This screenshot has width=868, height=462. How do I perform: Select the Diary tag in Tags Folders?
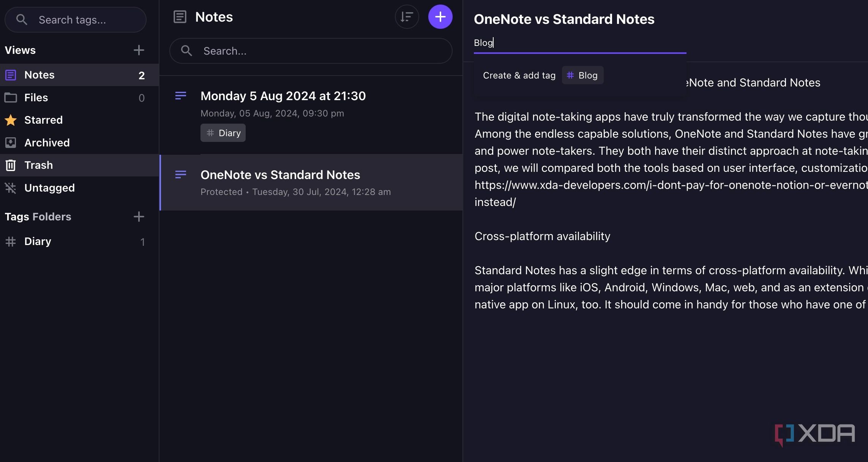37,241
